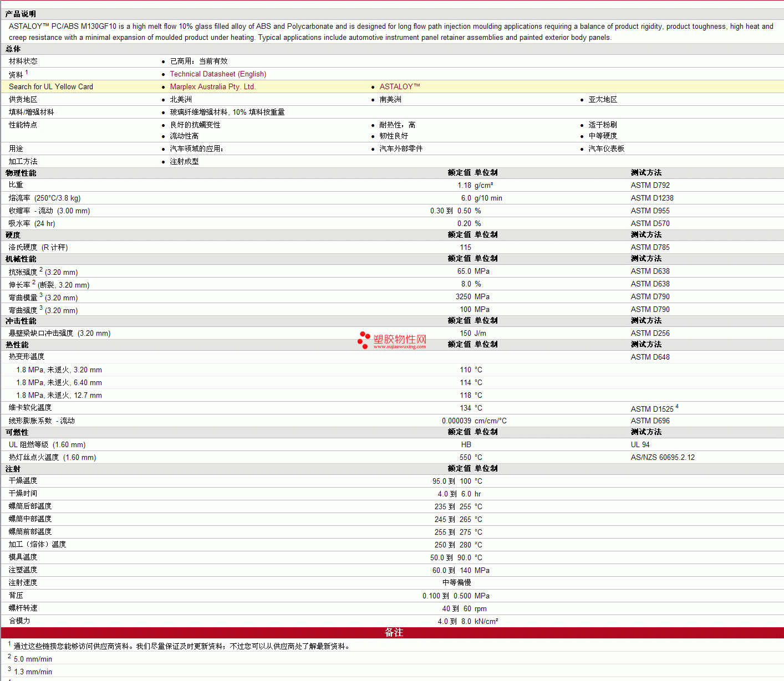The height and width of the screenshot is (681, 784).
Task: Select the 熔流率 (250°C/3.8 kg) row label
Action: 44,198
